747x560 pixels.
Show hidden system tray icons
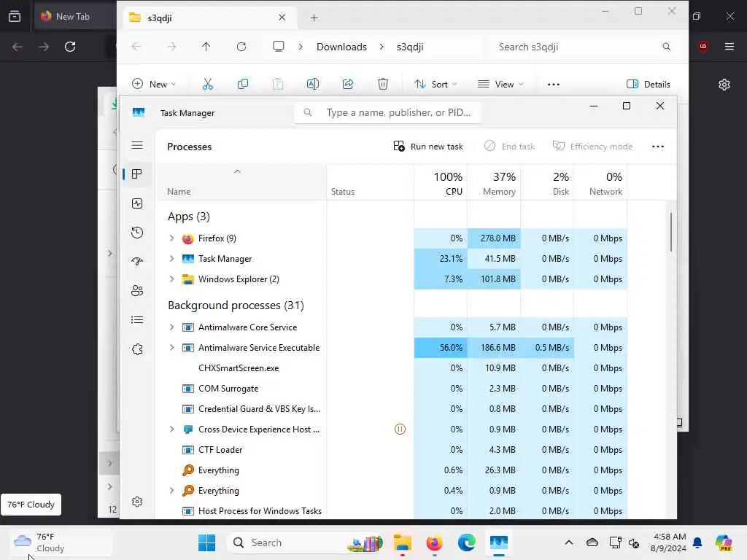click(569, 542)
